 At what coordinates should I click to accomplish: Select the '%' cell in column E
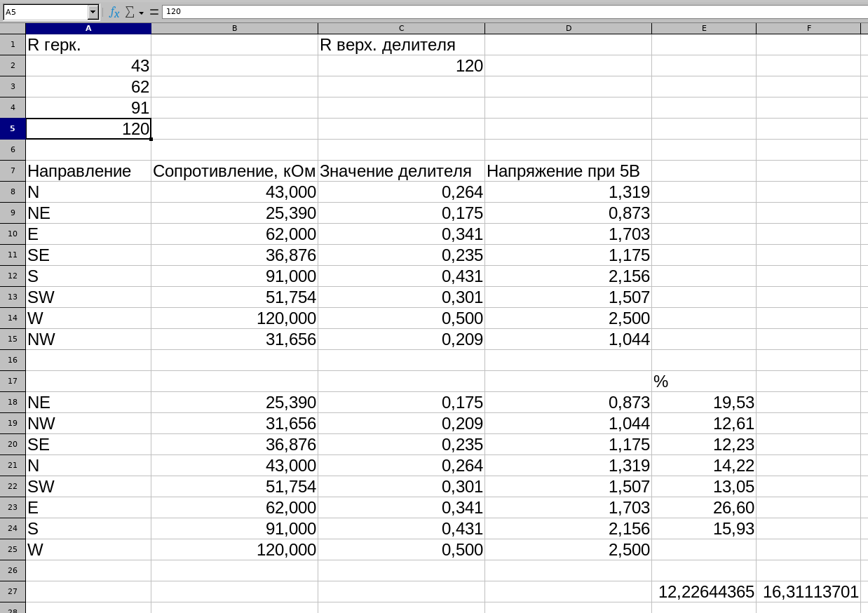pyautogui.click(x=704, y=382)
